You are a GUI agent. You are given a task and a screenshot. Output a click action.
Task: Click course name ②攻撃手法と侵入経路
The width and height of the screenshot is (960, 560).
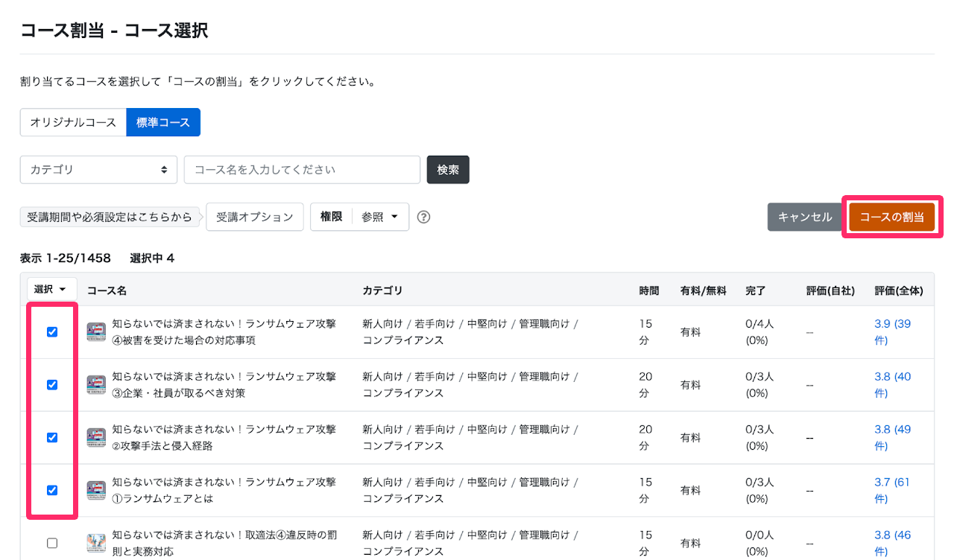pos(224,438)
